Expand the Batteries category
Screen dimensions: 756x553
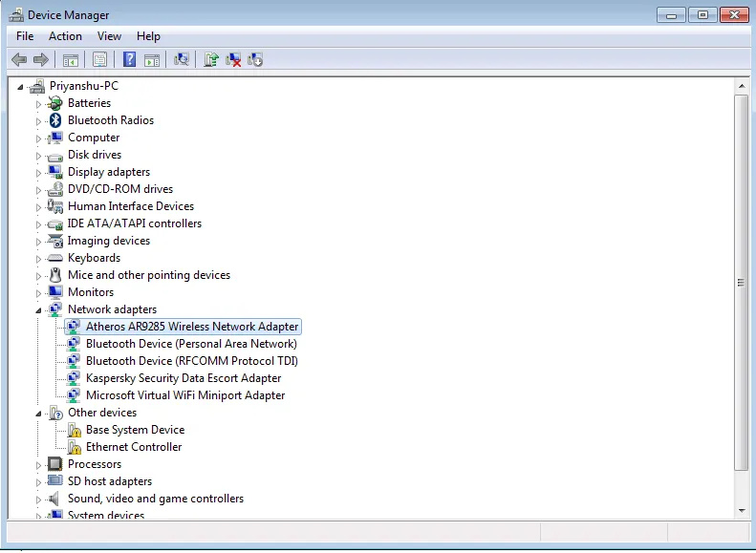[x=39, y=104]
